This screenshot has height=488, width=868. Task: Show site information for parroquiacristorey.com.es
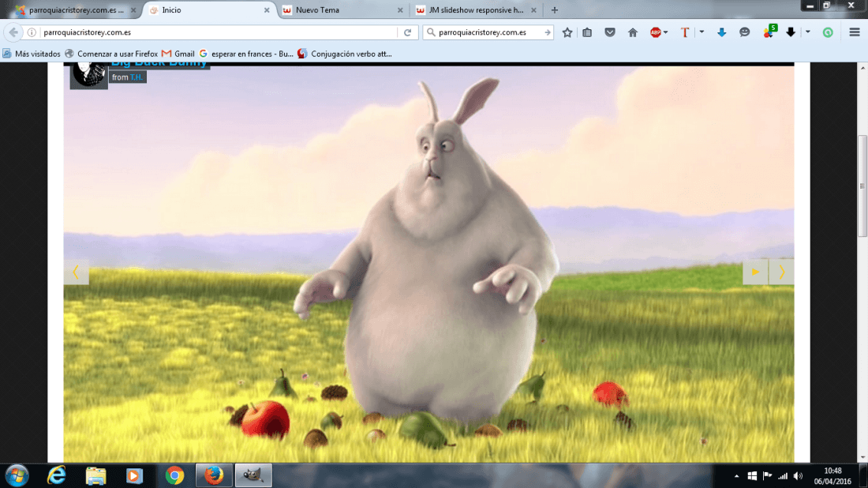coord(32,32)
